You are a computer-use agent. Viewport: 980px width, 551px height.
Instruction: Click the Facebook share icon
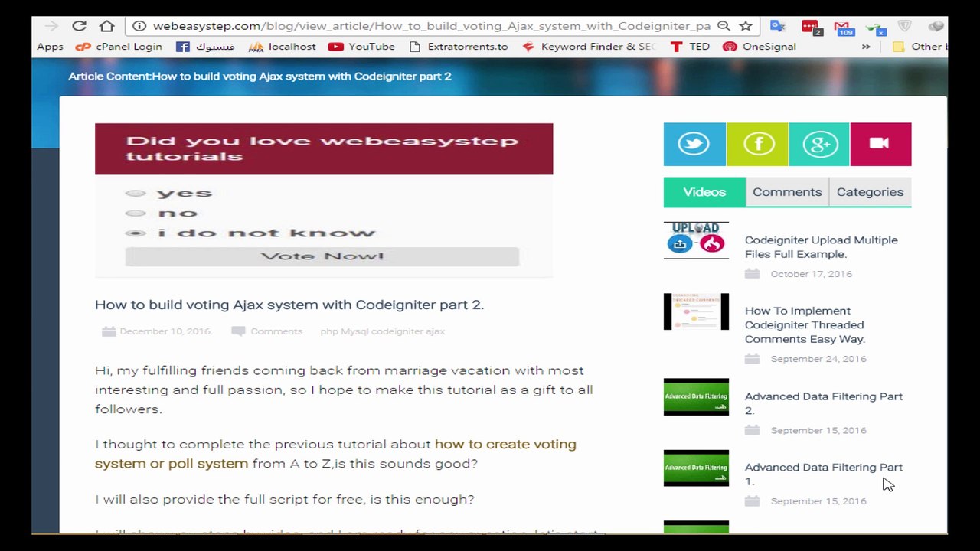click(757, 144)
